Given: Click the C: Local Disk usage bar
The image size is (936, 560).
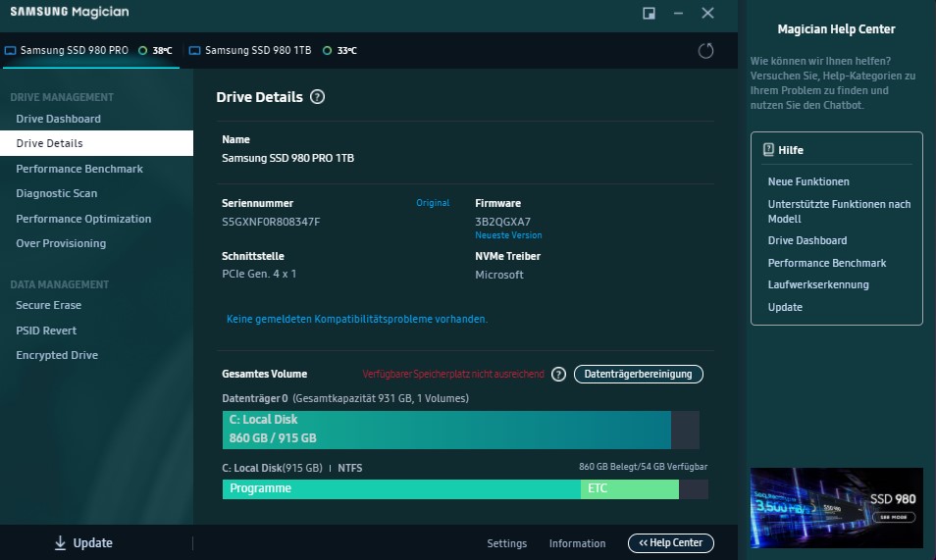Looking at the screenshot, I should [446, 430].
